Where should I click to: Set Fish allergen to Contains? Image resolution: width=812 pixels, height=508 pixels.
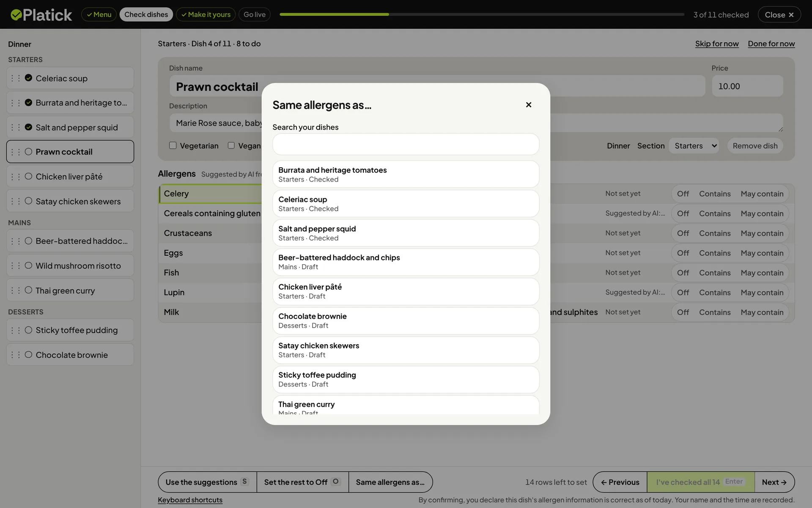pos(714,273)
